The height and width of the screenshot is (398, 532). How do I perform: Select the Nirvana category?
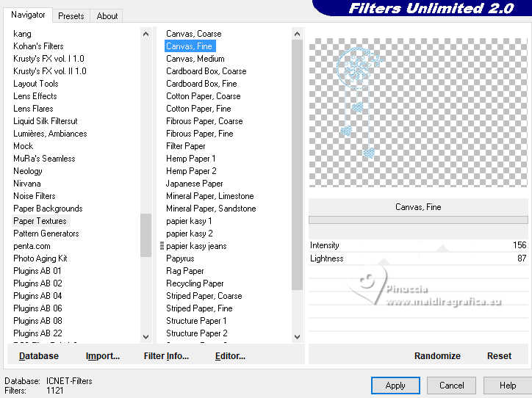point(27,184)
